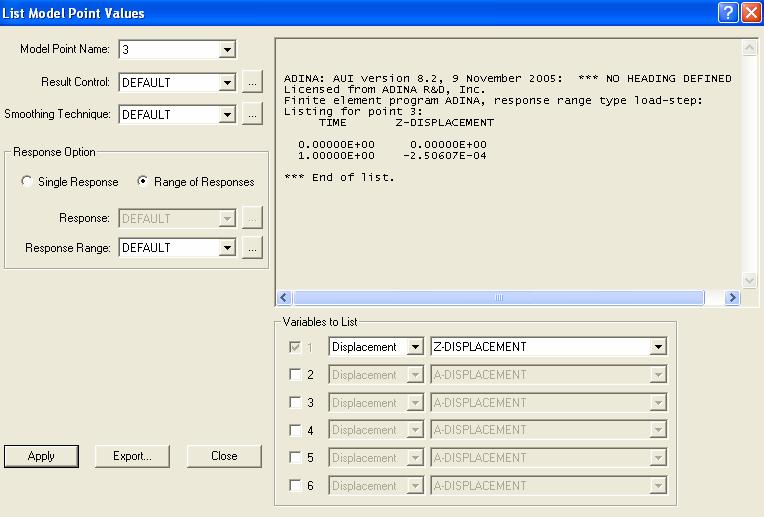Open Response Range ellipsis settings button
This screenshot has width=764, height=517.
(252, 248)
